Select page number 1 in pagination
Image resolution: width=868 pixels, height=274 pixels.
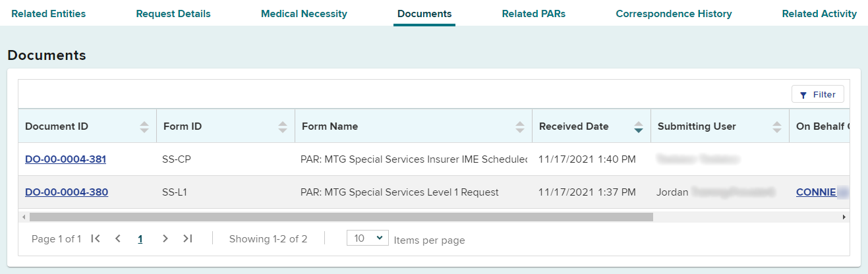click(x=140, y=239)
